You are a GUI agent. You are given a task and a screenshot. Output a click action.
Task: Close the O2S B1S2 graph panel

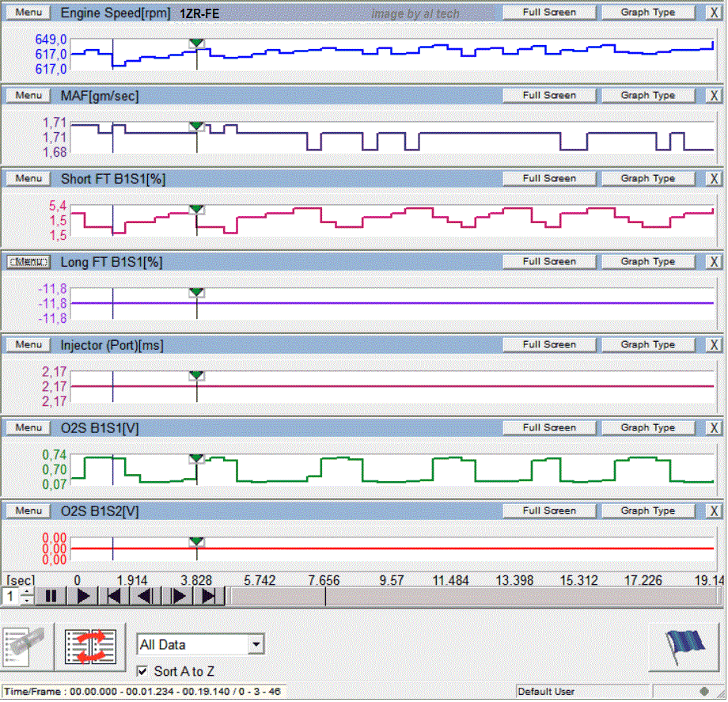[x=714, y=511]
